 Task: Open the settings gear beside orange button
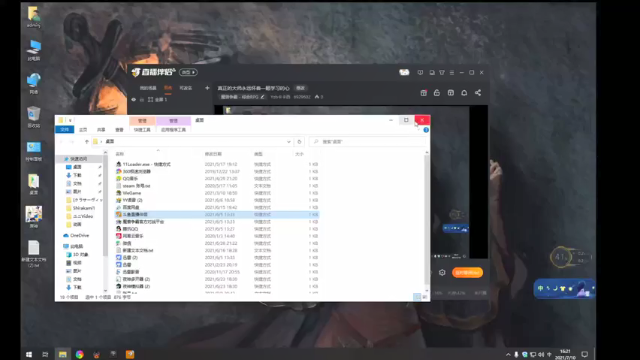[x=442, y=272]
